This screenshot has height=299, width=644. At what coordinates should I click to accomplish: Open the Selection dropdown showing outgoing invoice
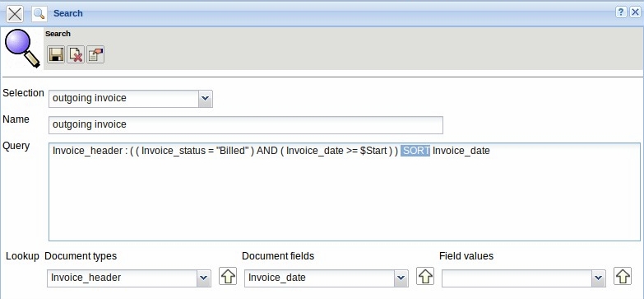pos(206,99)
